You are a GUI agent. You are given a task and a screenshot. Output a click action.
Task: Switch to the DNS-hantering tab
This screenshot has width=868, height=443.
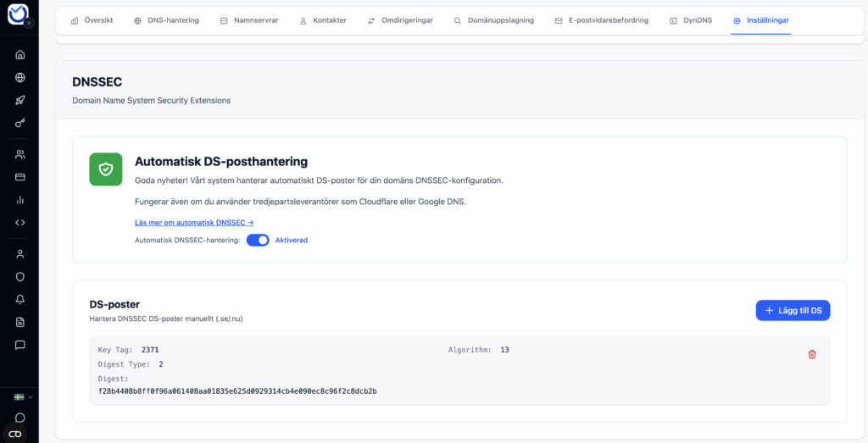166,20
